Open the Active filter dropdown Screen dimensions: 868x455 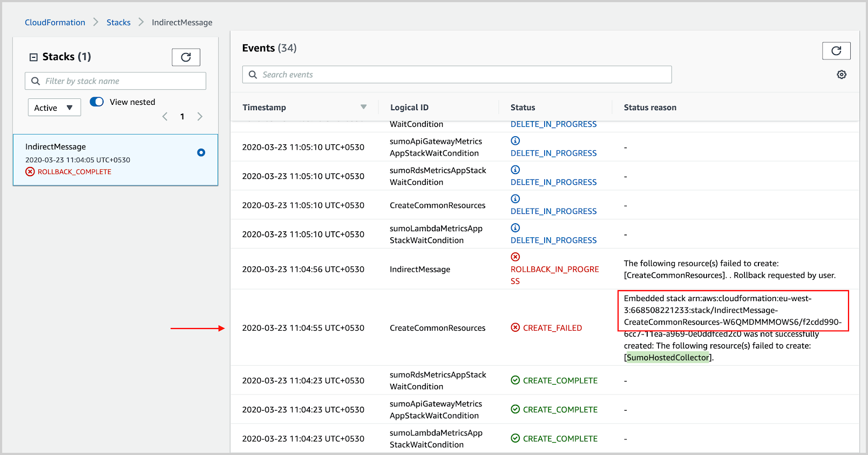coord(54,108)
